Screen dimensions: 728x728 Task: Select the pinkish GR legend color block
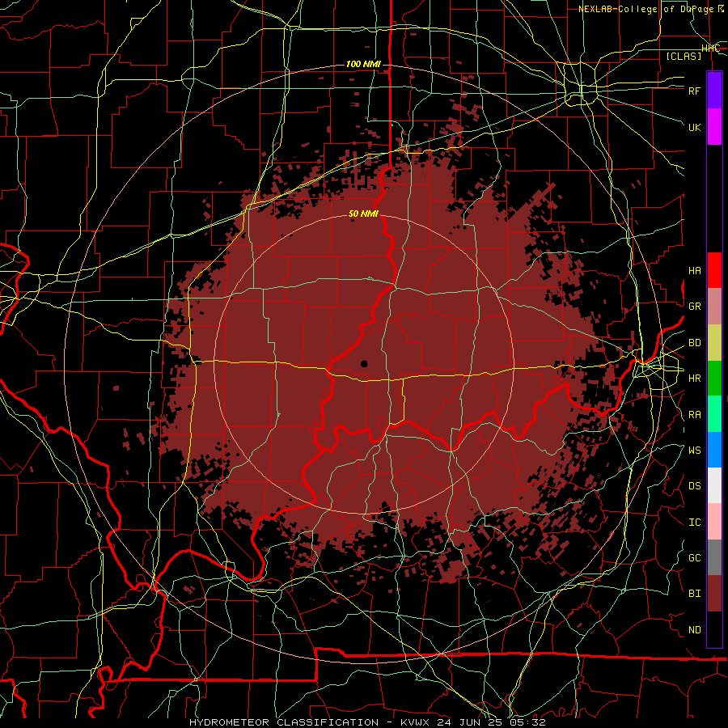tap(714, 307)
